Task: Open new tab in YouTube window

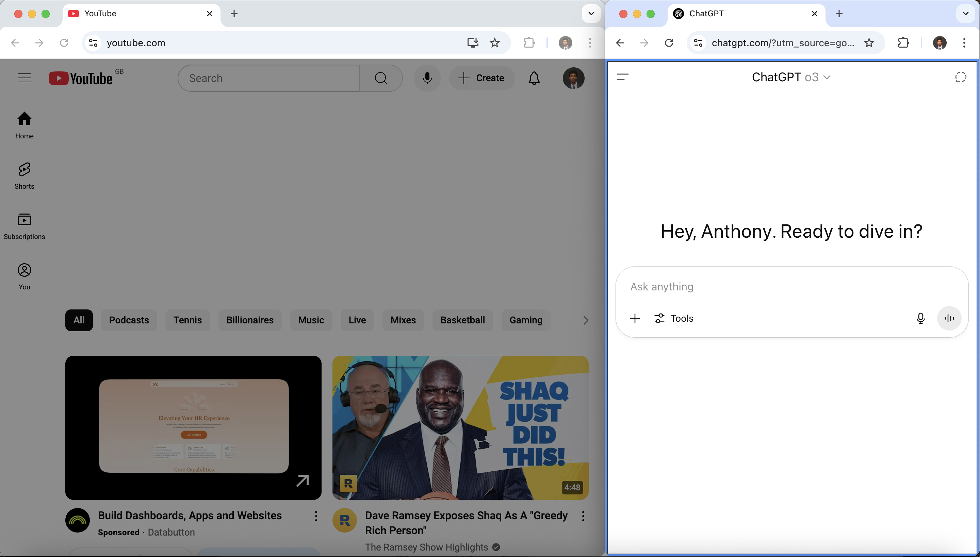Action: click(234, 14)
